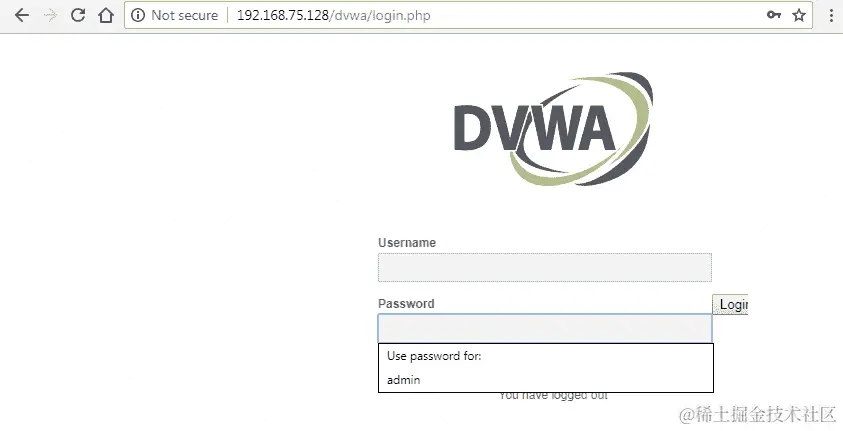Screen dimensions: 843x431
Task: View site information via the info icon
Action: click(138, 15)
